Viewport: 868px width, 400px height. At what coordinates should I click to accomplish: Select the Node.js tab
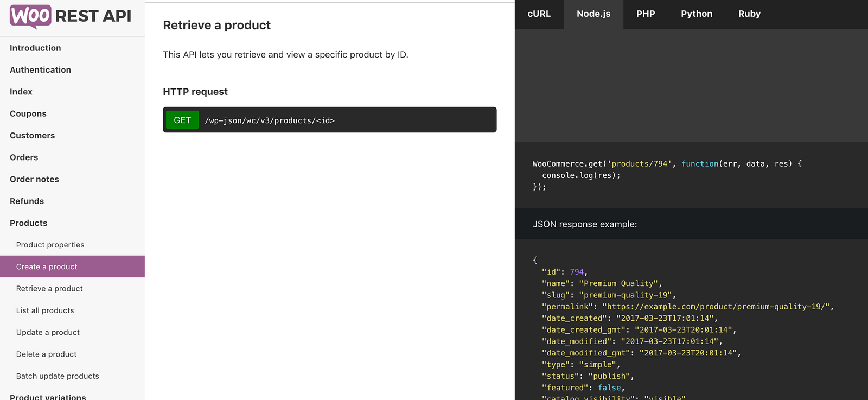coord(593,14)
